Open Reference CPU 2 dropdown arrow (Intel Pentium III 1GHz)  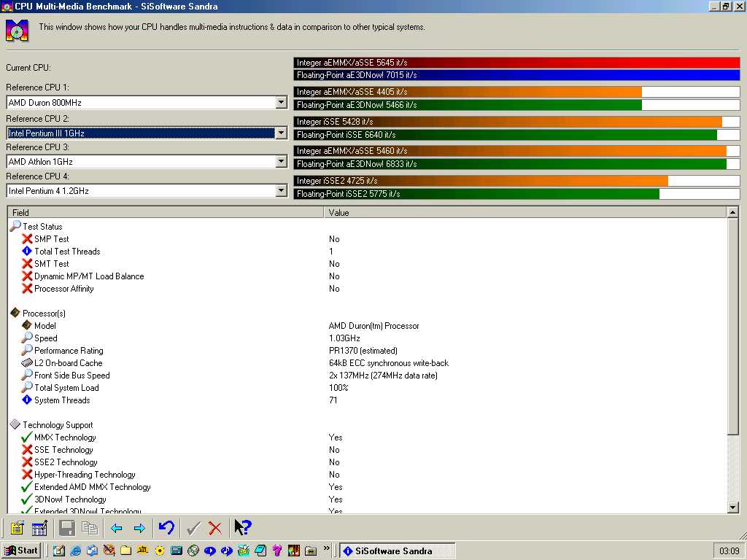[281, 133]
